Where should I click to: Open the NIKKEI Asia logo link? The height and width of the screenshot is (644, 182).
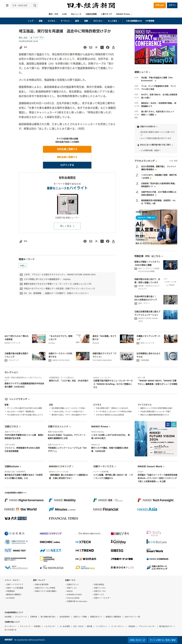147,509
